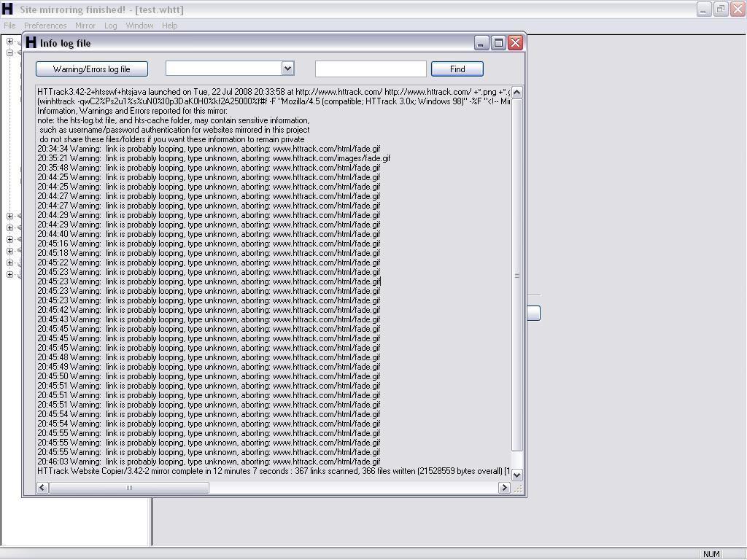This screenshot has width=747, height=560.
Task: Select the 20:45:22 Warning log entry
Action: coord(209,262)
